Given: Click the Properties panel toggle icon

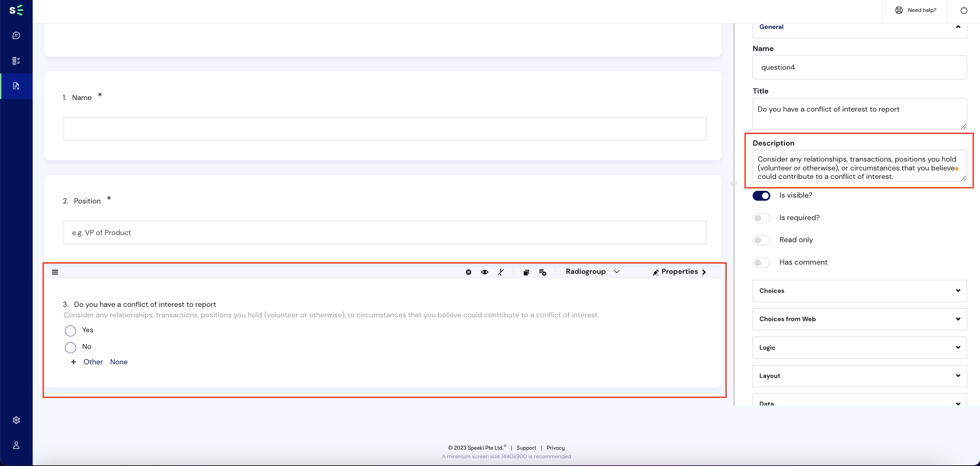Looking at the screenshot, I should (705, 271).
